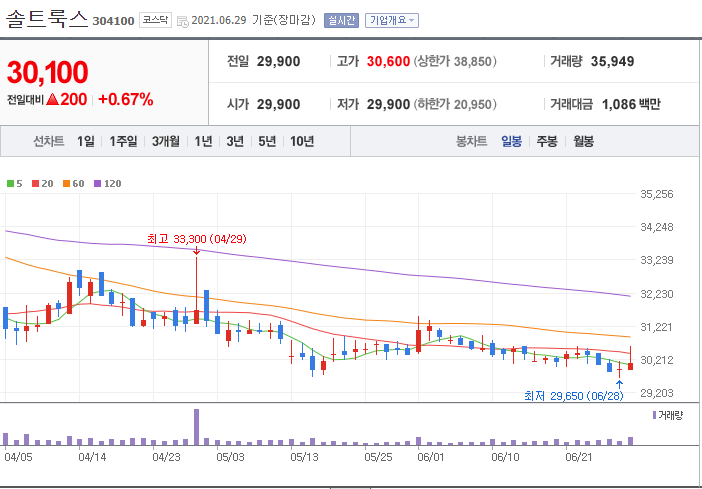Click the red 20-day moving average swatch
Screen dimensions: 702x489
click(x=35, y=183)
